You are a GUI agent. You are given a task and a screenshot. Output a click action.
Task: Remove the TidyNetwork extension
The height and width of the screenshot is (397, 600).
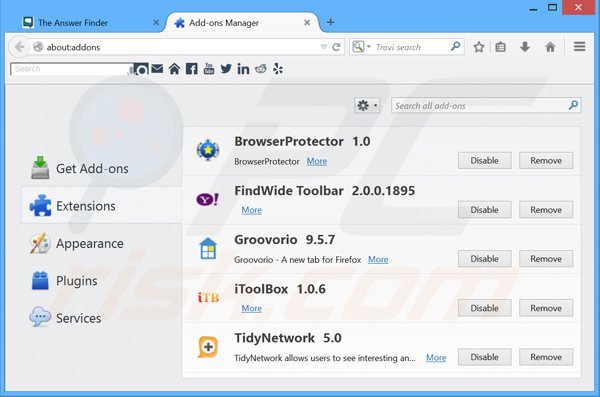546,357
